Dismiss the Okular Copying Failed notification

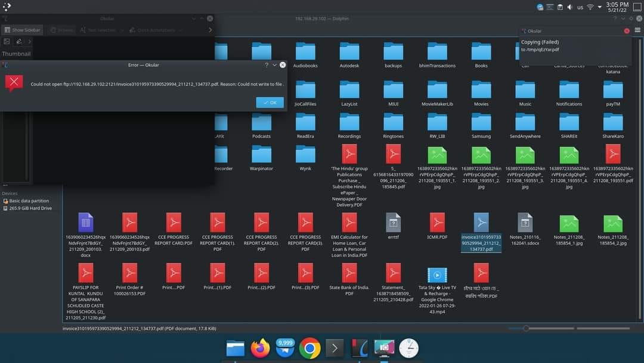pyautogui.click(x=626, y=31)
